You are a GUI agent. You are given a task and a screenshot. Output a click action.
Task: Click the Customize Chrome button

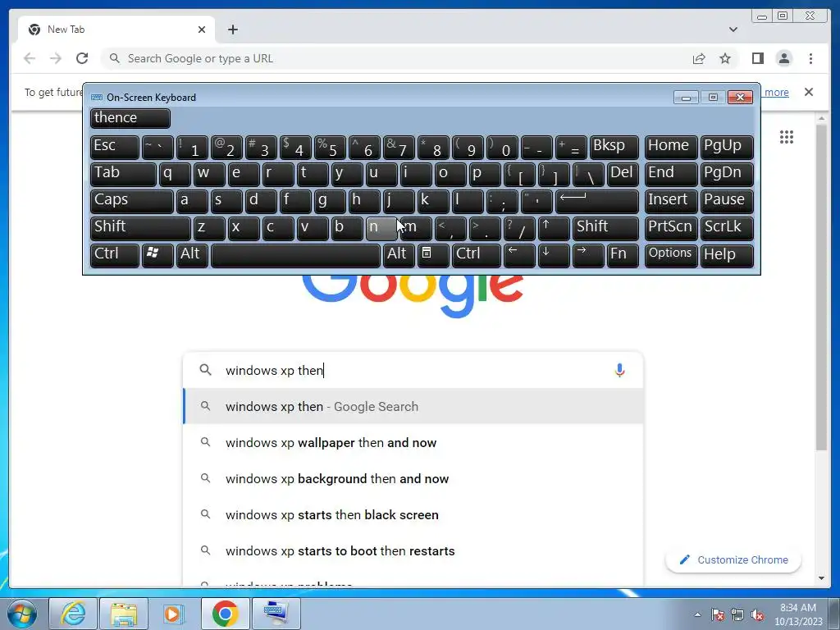tap(733, 559)
